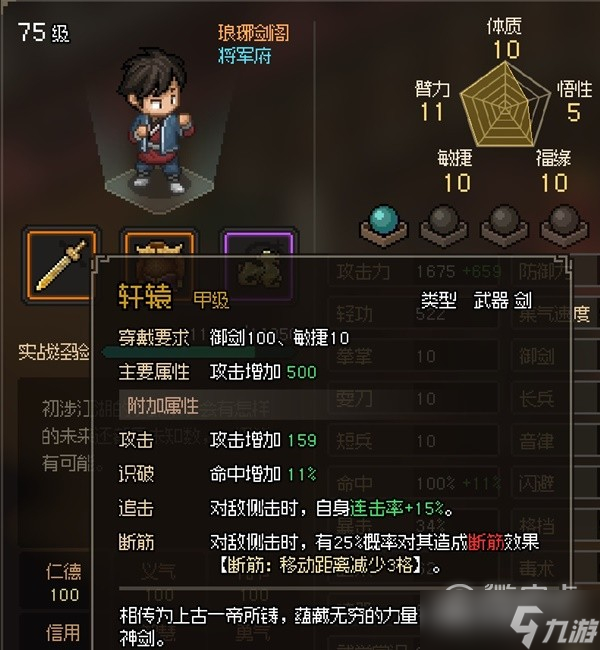Click the second gray orb socket
This screenshot has width=600, height=650.
444,226
